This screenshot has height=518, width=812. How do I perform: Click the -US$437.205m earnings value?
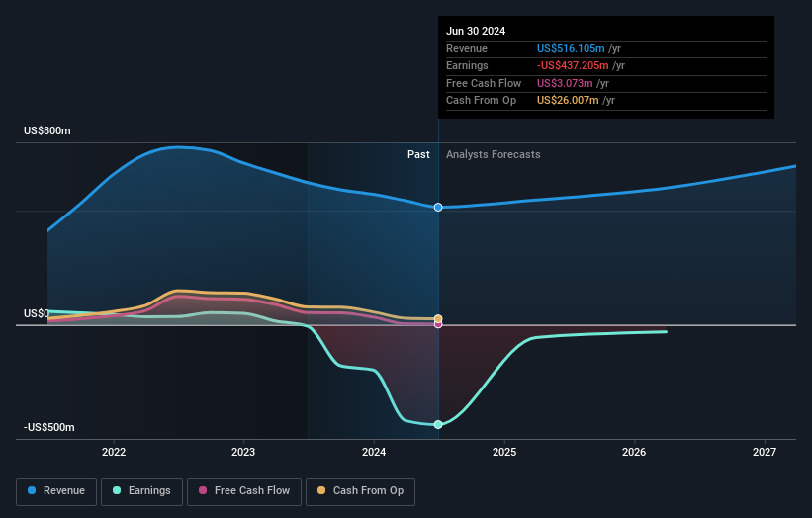click(573, 65)
